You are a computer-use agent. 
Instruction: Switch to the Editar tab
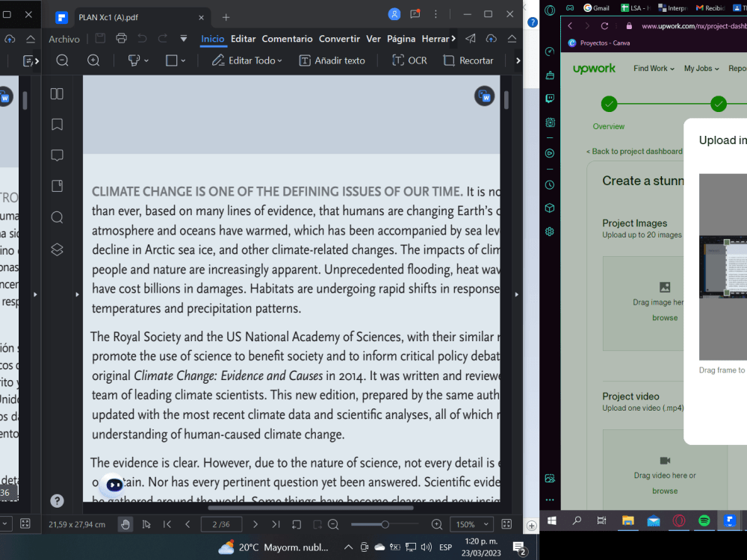click(243, 39)
